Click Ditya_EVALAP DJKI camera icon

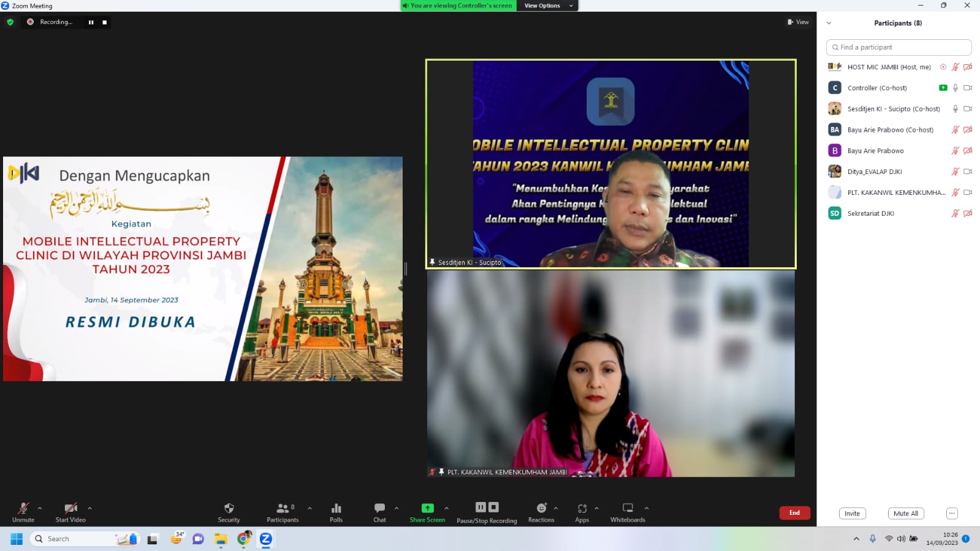[968, 172]
